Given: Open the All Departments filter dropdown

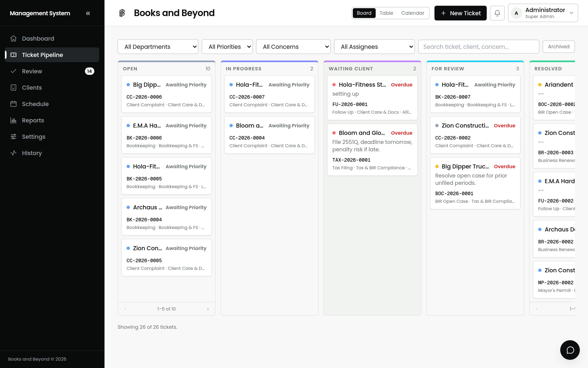Looking at the screenshot, I should (x=158, y=47).
